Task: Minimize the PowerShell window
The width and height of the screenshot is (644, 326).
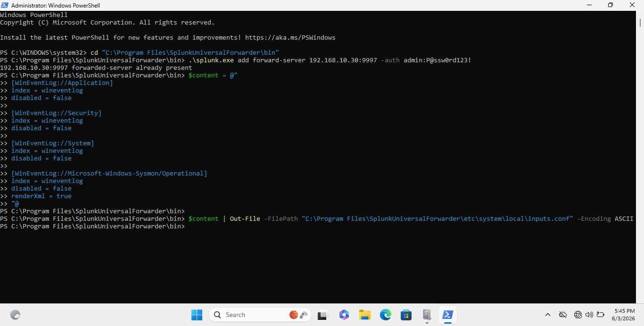Action: click(589, 5)
